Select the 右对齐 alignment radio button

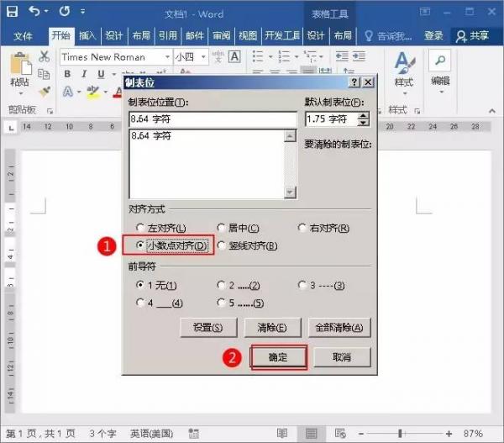pyautogui.click(x=303, y=229)
